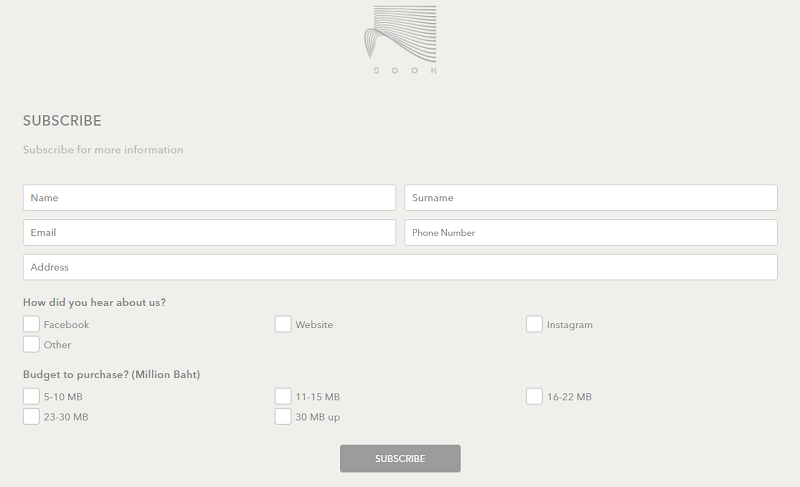Click into the Surname field

click(x=591, y=197)
